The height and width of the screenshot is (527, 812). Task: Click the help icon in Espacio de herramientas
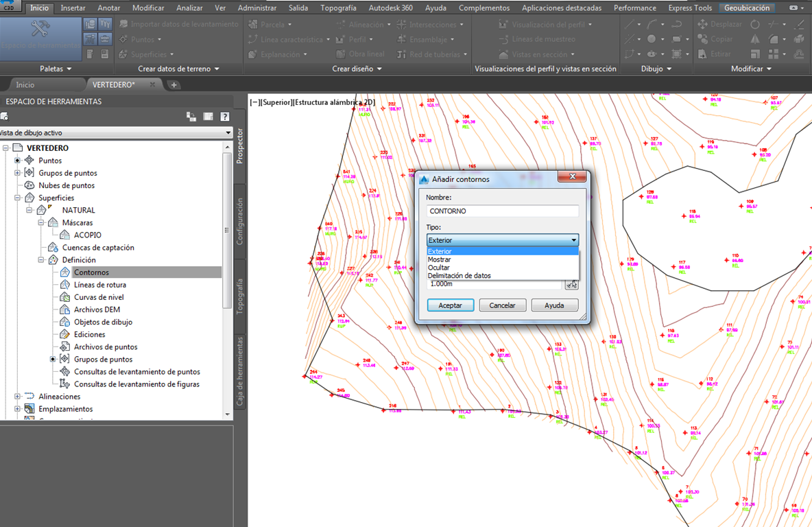pos(224,117)
